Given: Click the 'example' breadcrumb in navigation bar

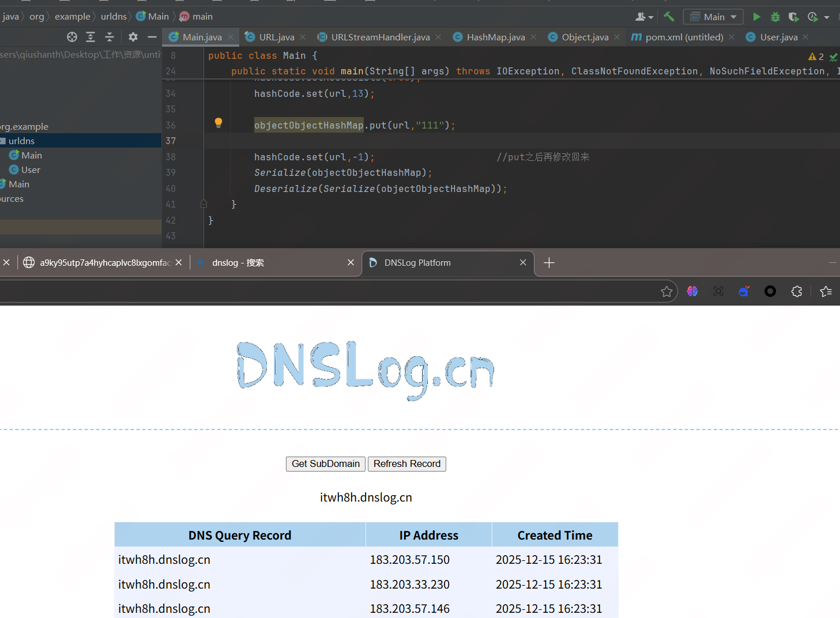Looking at the screenshot, I should (73, 17).
